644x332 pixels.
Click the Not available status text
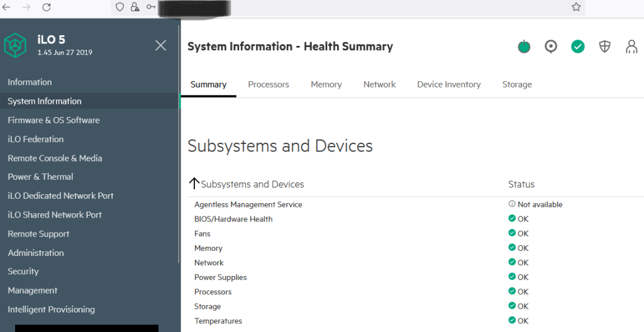point(540,204)
